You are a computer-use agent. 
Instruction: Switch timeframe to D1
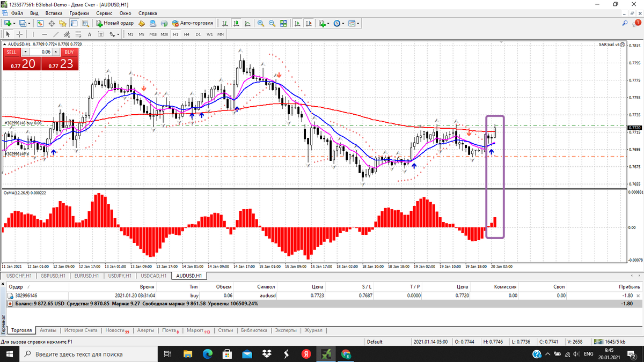(198, 34)
